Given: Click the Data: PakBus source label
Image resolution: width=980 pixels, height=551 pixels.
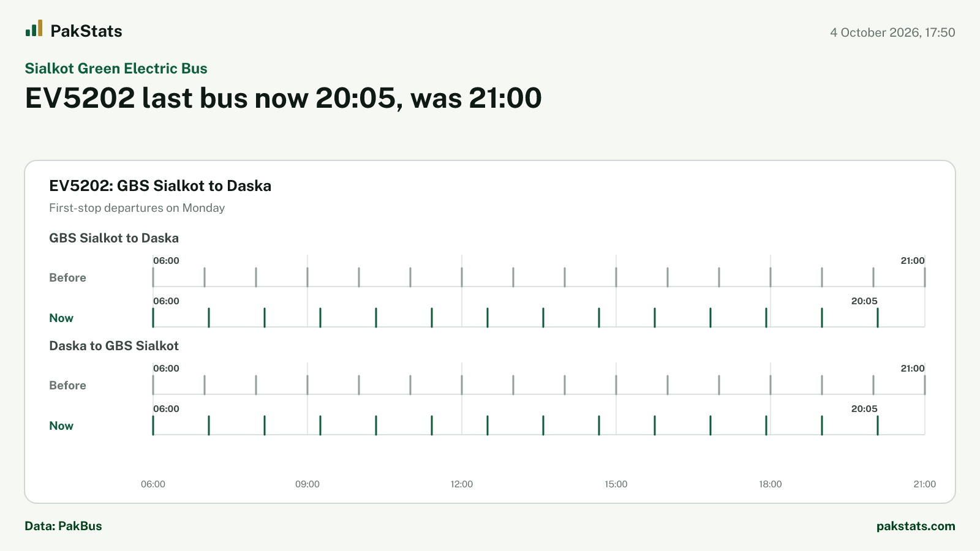Looking at the screenshot, I should click(63, 526).
